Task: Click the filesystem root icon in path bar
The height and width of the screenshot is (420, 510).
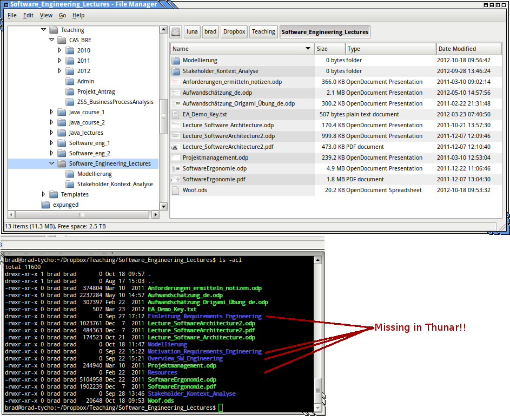Action: click(175, 32)
